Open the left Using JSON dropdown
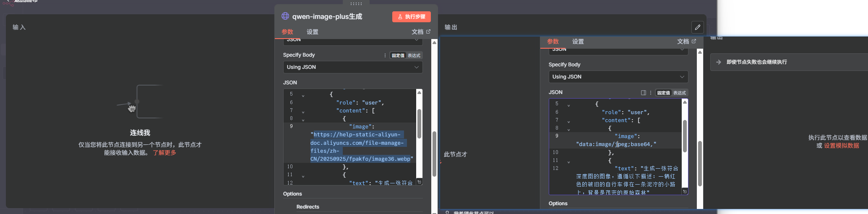 pos(352,67)
